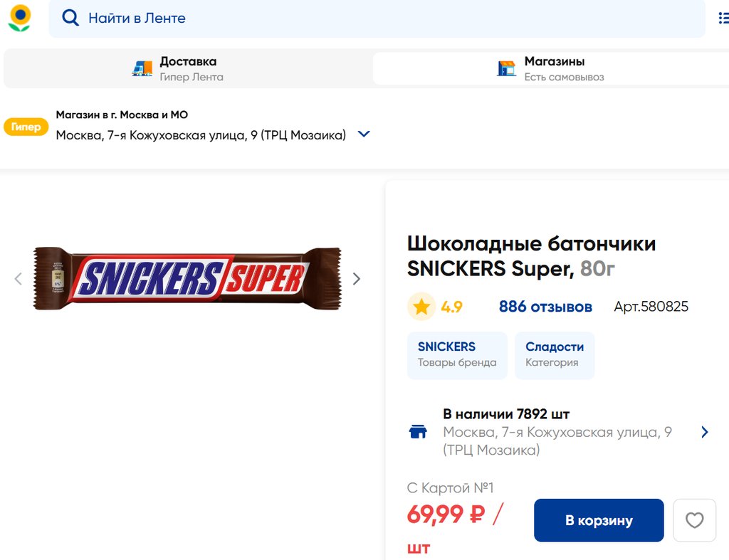Click the search magnifier icon
This screenshot has height=560, width=729.
point(70,18)
